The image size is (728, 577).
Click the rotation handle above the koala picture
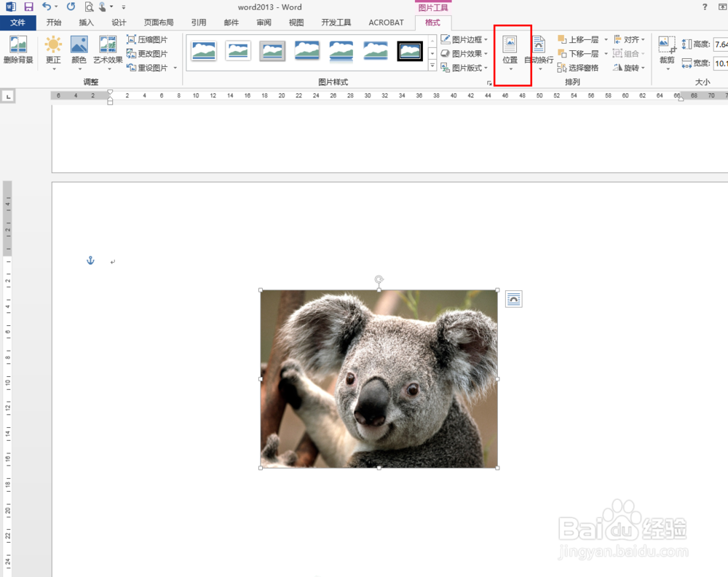point(379,279)
